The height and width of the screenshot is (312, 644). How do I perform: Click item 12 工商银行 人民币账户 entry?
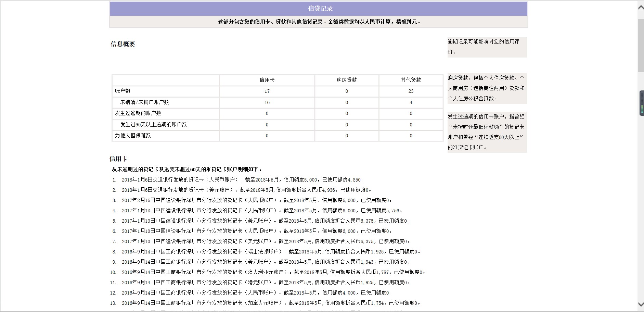coord(257,293)
